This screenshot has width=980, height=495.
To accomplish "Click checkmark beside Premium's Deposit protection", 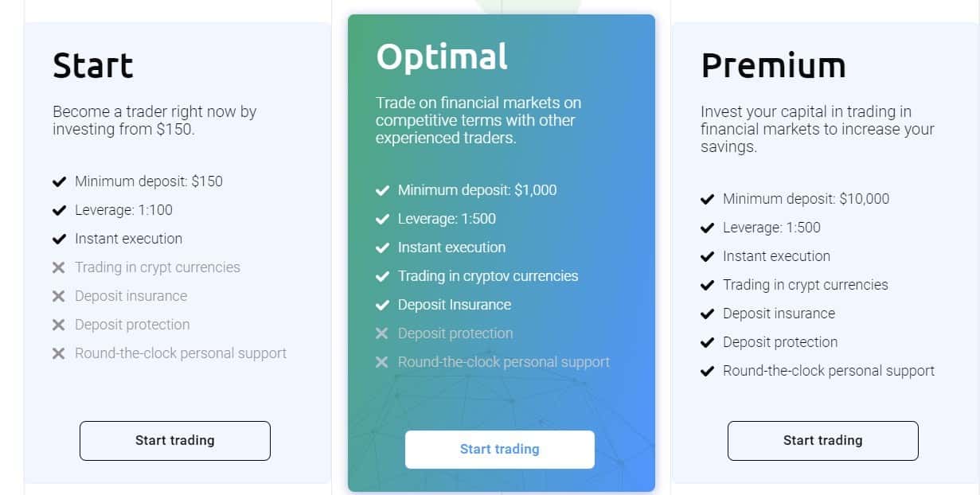I will click(x=707, y=342).
